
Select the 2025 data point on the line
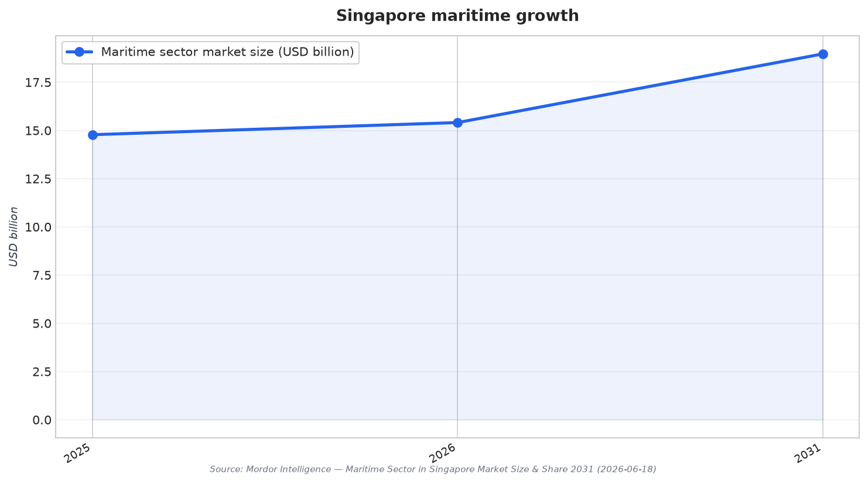tap(93, 135)
